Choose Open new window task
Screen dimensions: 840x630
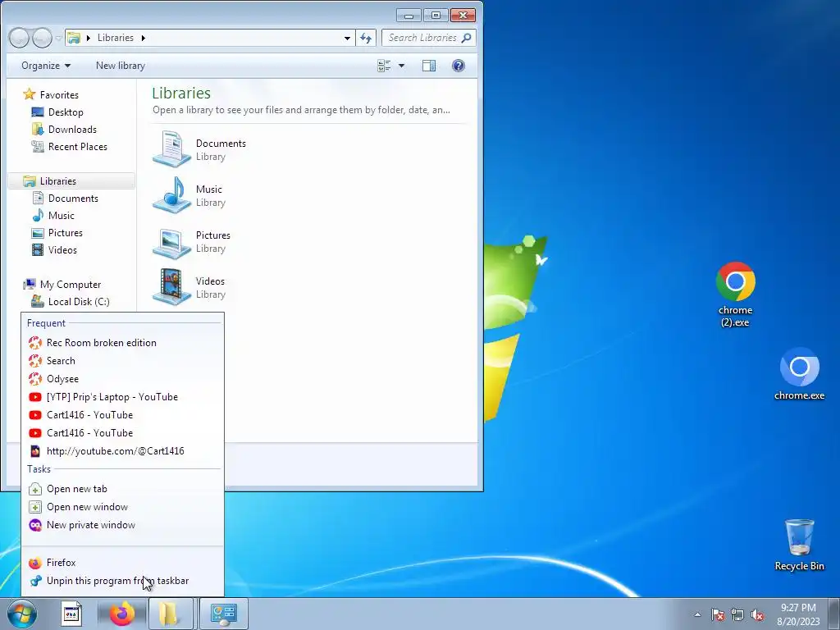pos(122,507)
